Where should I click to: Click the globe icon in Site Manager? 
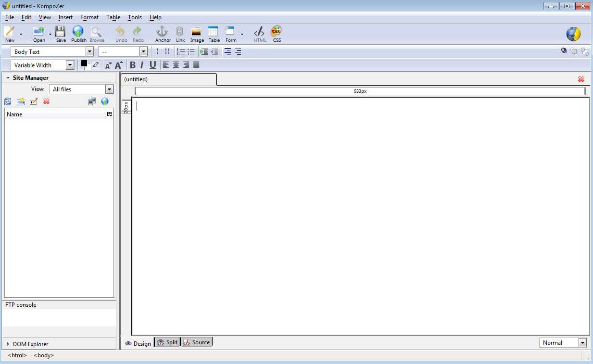(x=105, y=101)
